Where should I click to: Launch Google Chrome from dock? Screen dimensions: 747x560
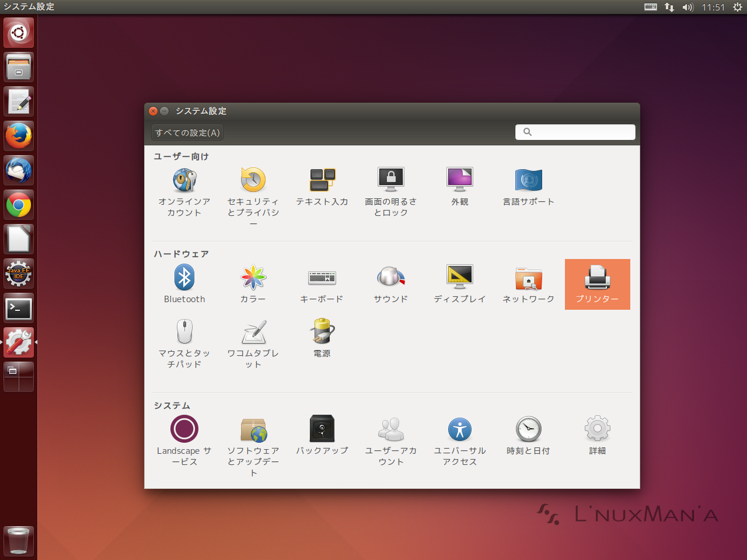tap(19, 205)
